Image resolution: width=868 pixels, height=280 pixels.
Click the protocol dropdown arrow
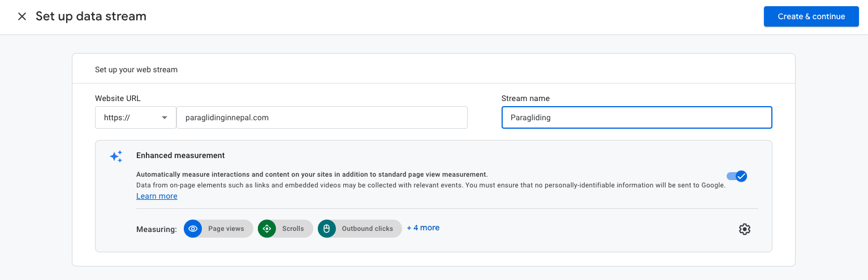[165, 117]
